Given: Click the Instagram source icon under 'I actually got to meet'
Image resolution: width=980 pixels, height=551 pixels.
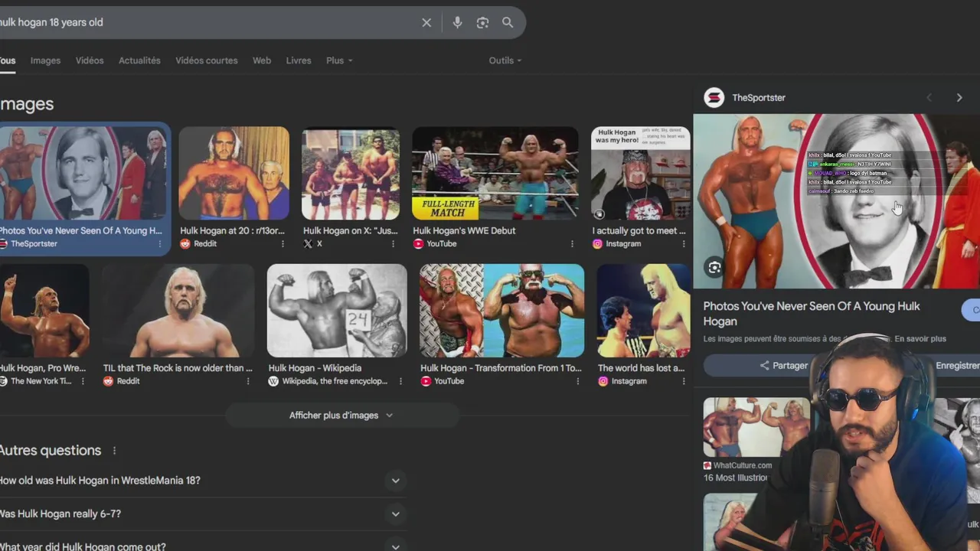Looking at the screenshot, I should point(597,244).
